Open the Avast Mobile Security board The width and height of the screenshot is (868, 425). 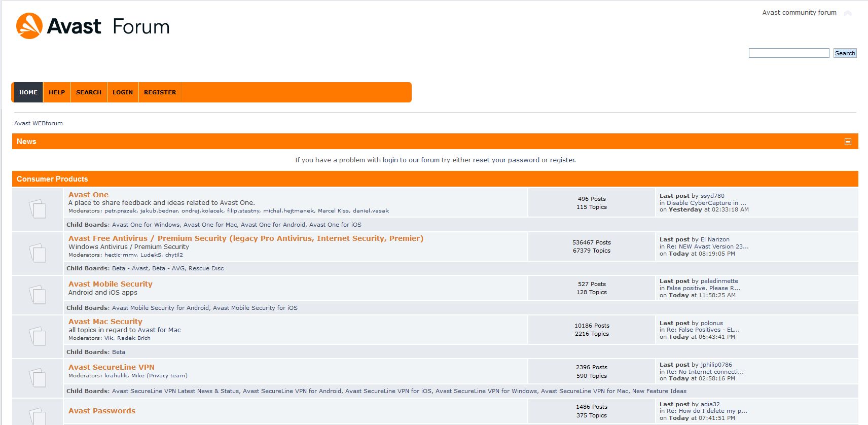tap(111, 284)
